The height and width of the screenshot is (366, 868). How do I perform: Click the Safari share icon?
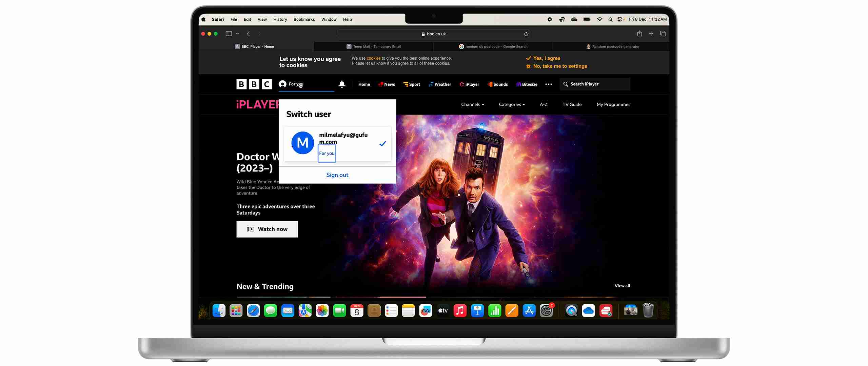(639, 33)
